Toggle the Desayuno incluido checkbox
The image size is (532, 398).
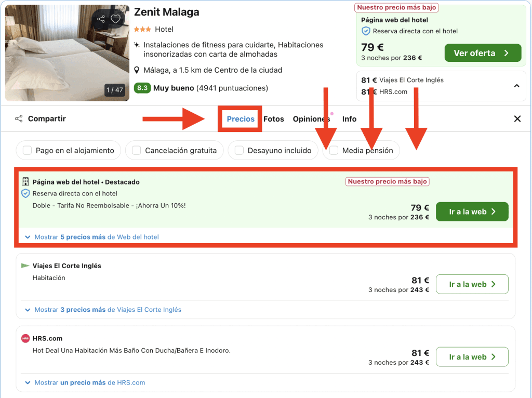[239, 151]
